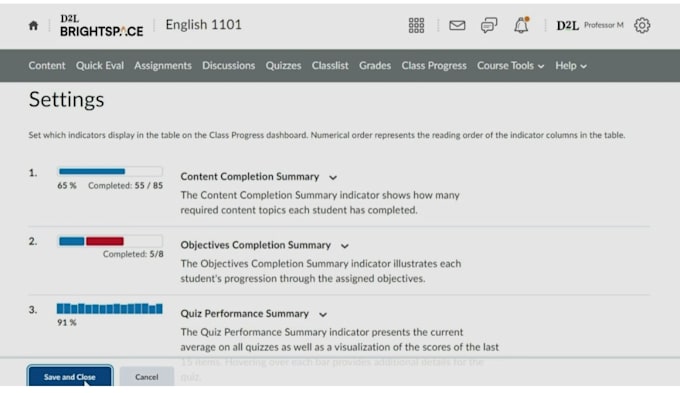Open Quick Eval in the navbar

(100, 66)
